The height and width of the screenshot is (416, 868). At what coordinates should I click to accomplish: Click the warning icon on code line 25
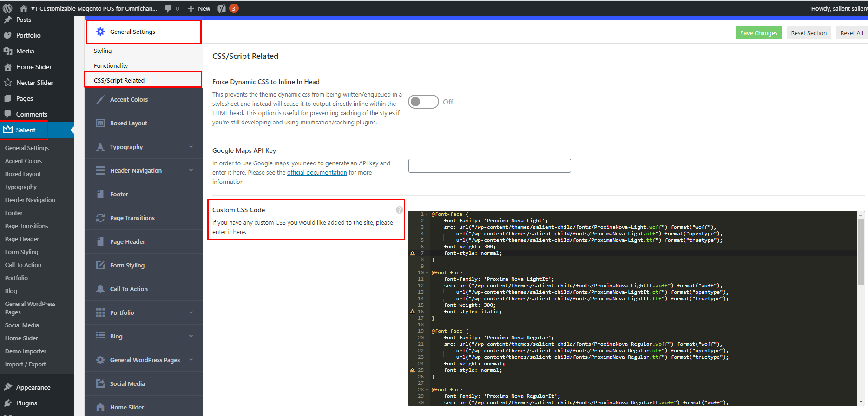tap(412, 370)
